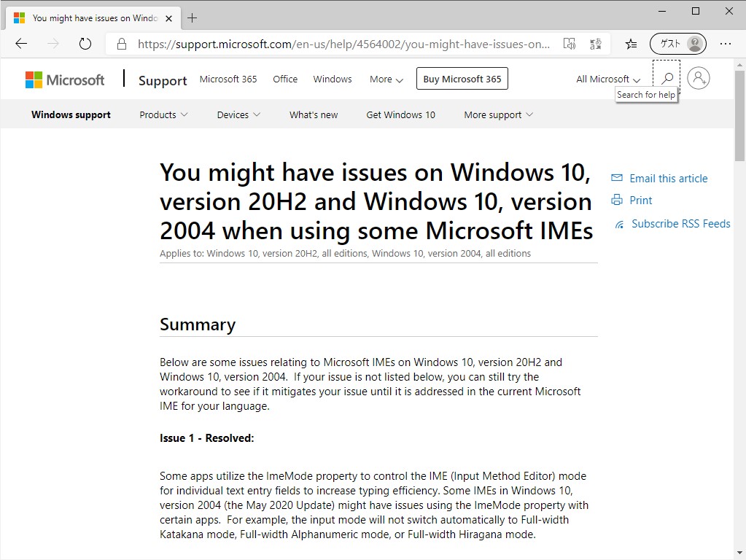
Task: Go to the What's new tab
Action: (x=314, y=114)
